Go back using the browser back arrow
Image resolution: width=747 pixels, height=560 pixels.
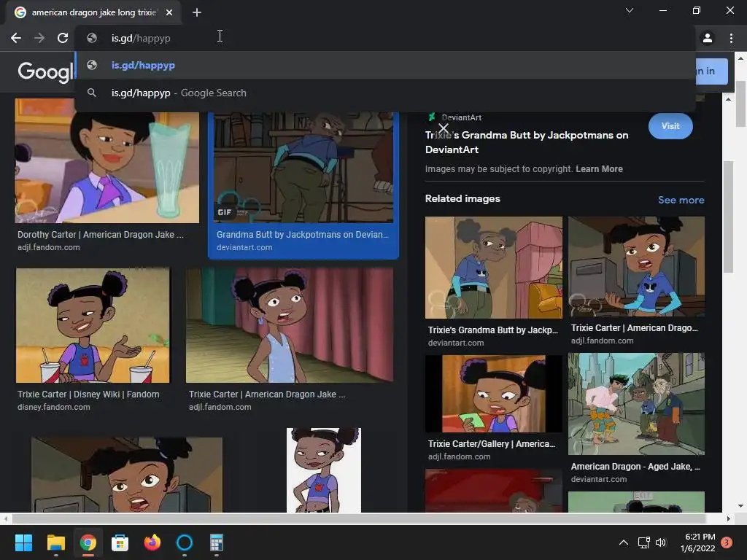pos(16,38)
